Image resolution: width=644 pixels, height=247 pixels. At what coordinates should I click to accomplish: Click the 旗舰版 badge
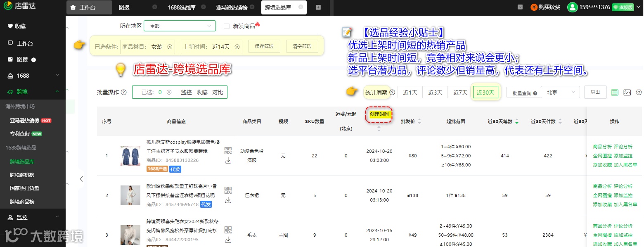[623, 7]
